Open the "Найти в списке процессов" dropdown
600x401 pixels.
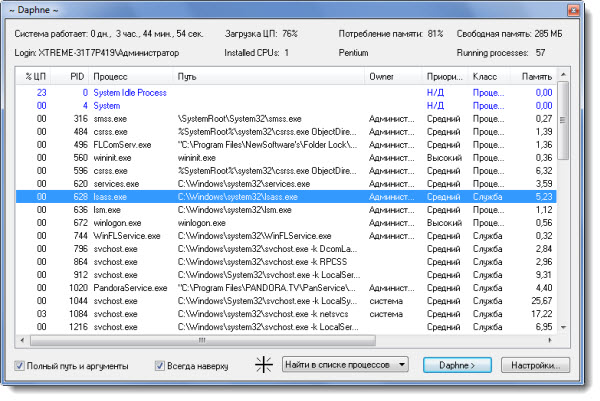pyautogui.click(x=345, y=365)
